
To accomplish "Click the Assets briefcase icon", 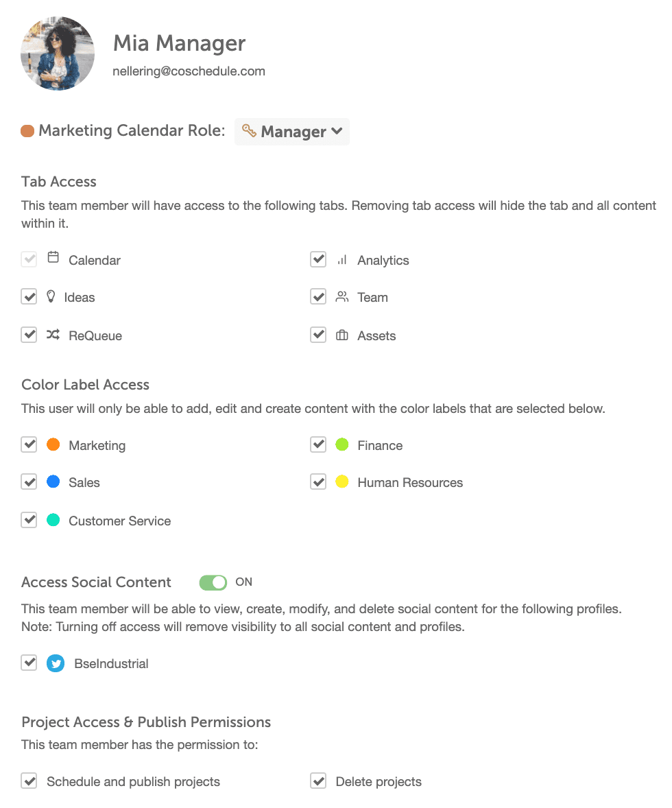I will point(341,335).
